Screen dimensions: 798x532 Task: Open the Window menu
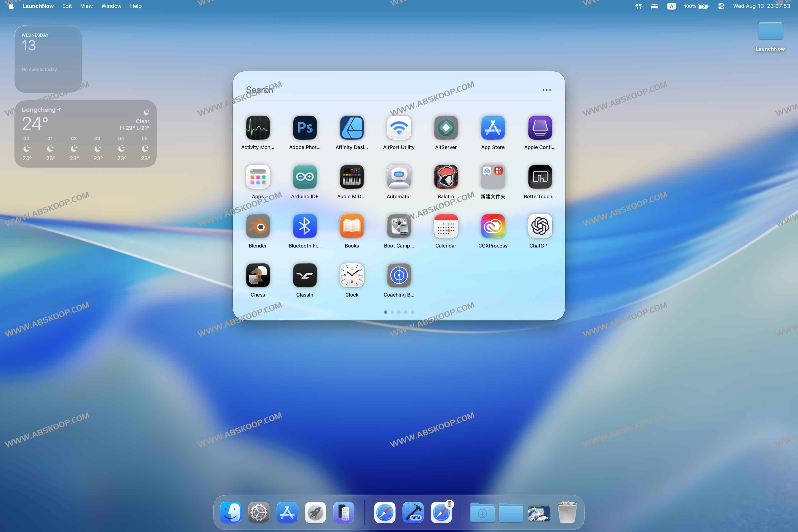coord(111,6)
